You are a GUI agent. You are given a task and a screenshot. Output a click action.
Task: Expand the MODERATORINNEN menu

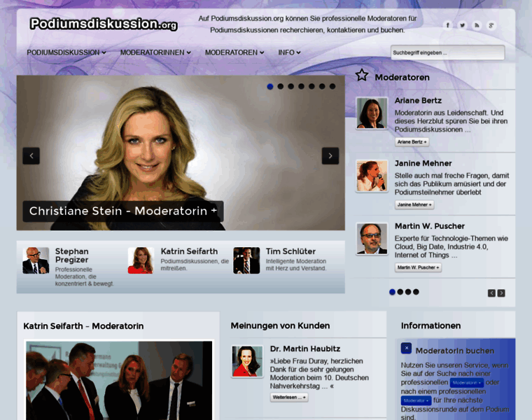pos(155,52)
